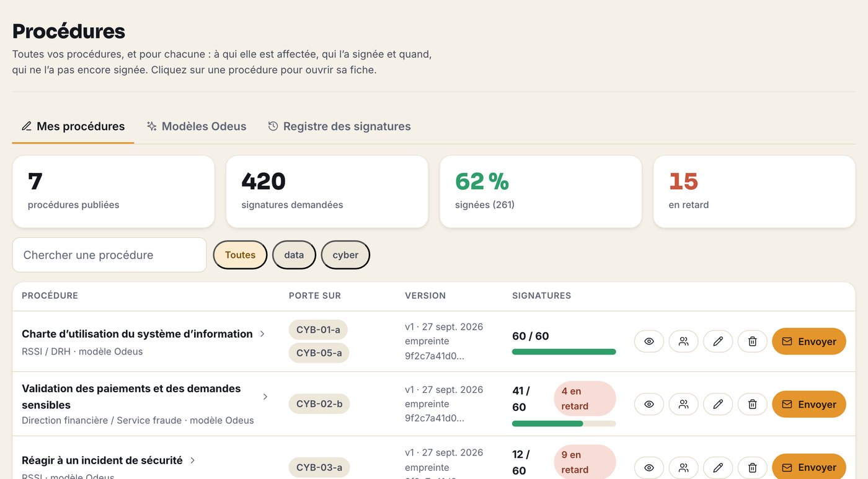View the Validation des paiements procedure (eye icon)
Image resolution: width=868 pixels, height=479 pixels.
tap(649, 404)
